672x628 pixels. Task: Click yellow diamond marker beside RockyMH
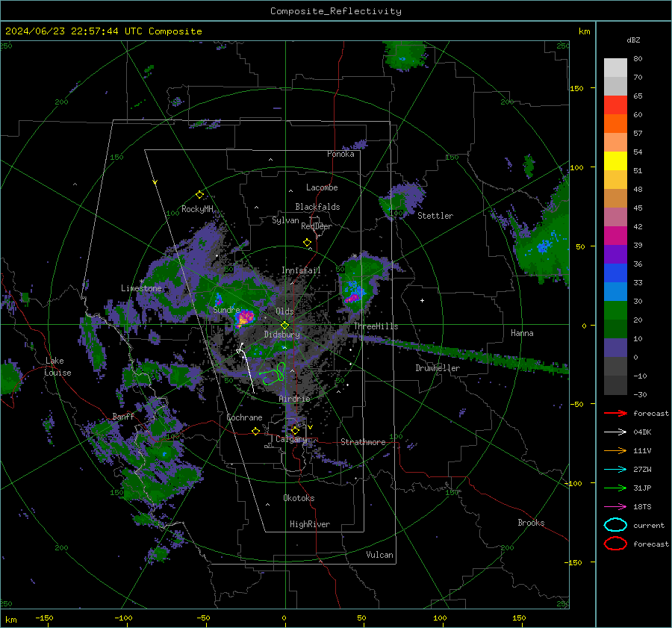[x=199, y=195]
